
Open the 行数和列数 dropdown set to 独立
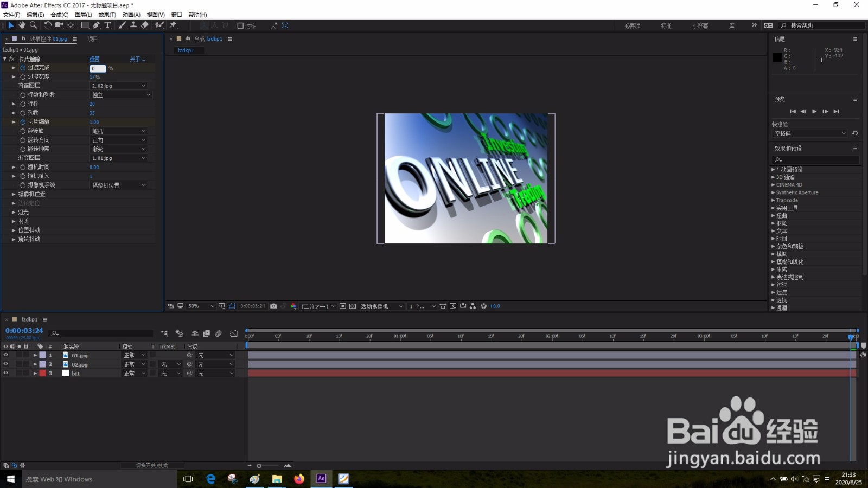(121, 95)
